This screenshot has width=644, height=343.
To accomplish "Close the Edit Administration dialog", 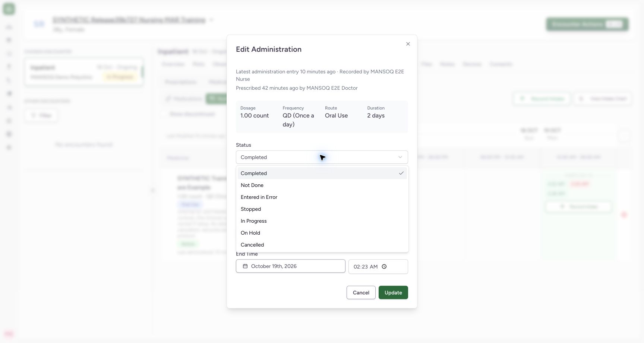I will pyautogui.click(x=408, y=44).
